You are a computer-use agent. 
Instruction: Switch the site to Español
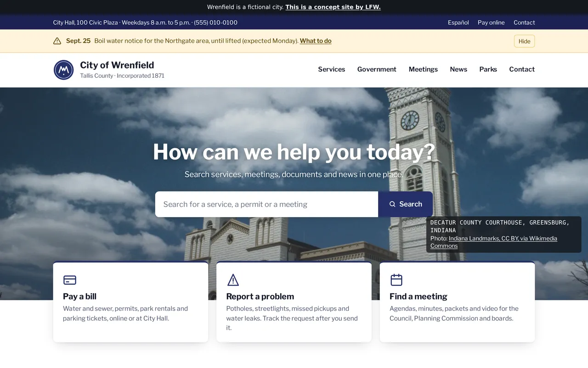point(458,23)
